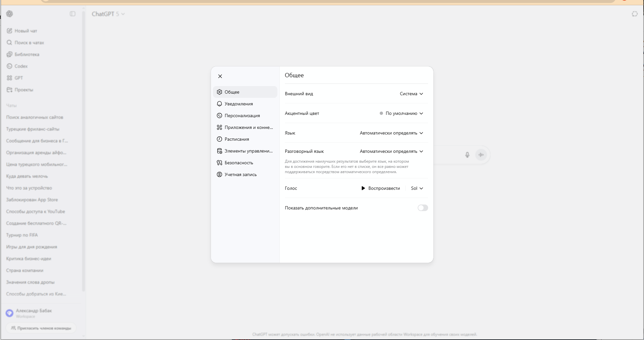Click Пригласить членов команды
The image size is (644, 340).
click(41, 328)
